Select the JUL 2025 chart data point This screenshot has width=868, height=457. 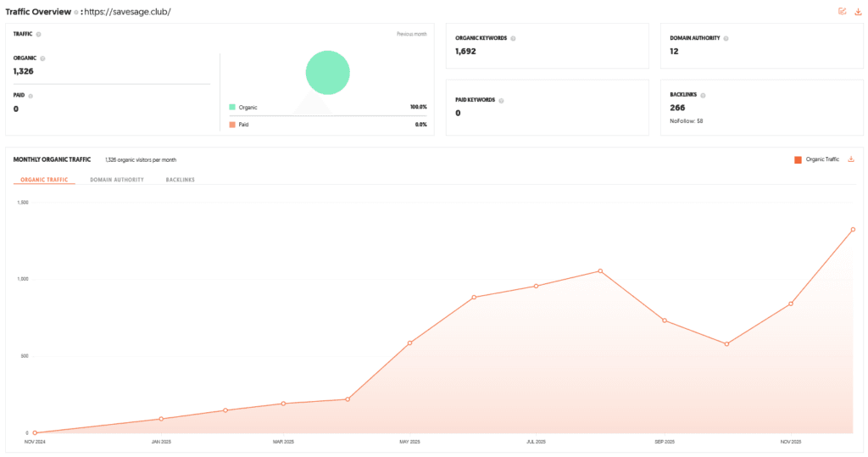point(536,287)
